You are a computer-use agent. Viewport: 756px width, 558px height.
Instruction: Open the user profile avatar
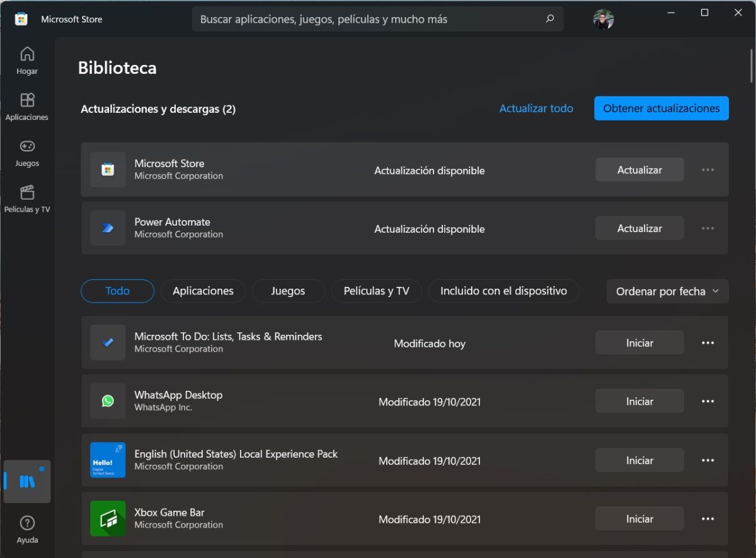(603, 20)
